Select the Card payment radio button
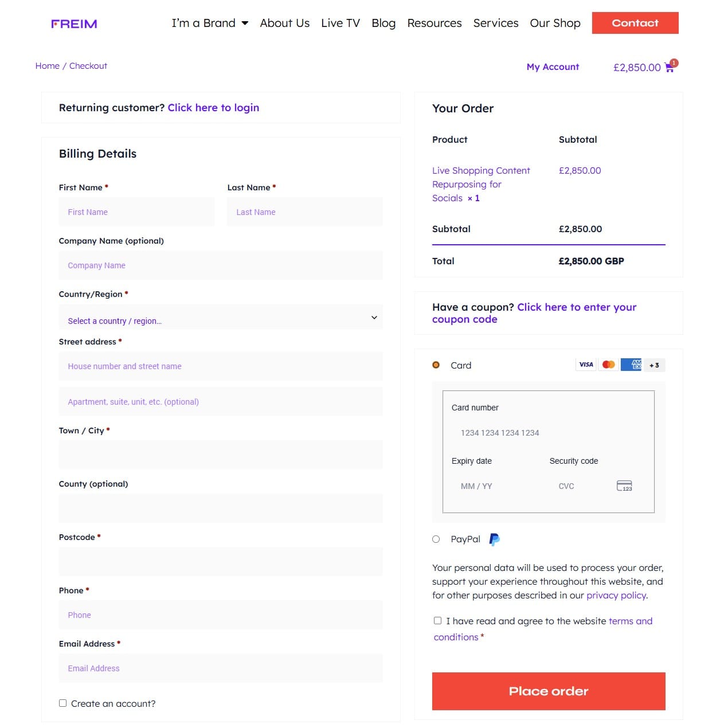This screenshot has width=728, height=728. point(436,365)
